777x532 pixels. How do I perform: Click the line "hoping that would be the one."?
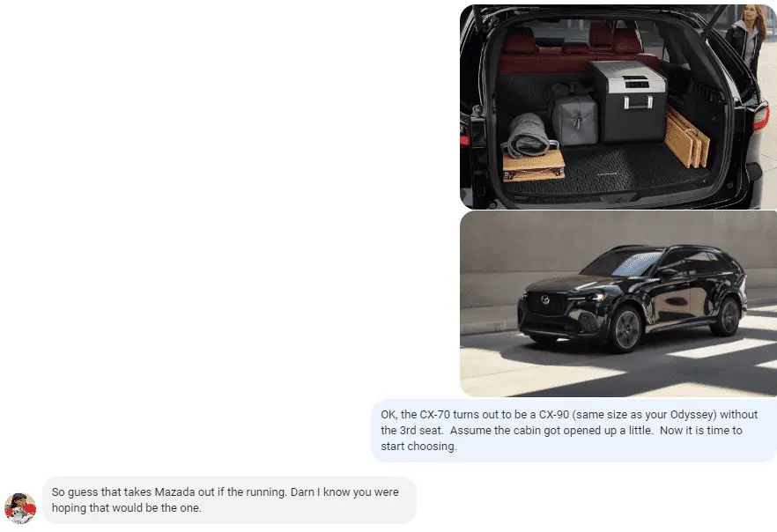tap(126, 507)
